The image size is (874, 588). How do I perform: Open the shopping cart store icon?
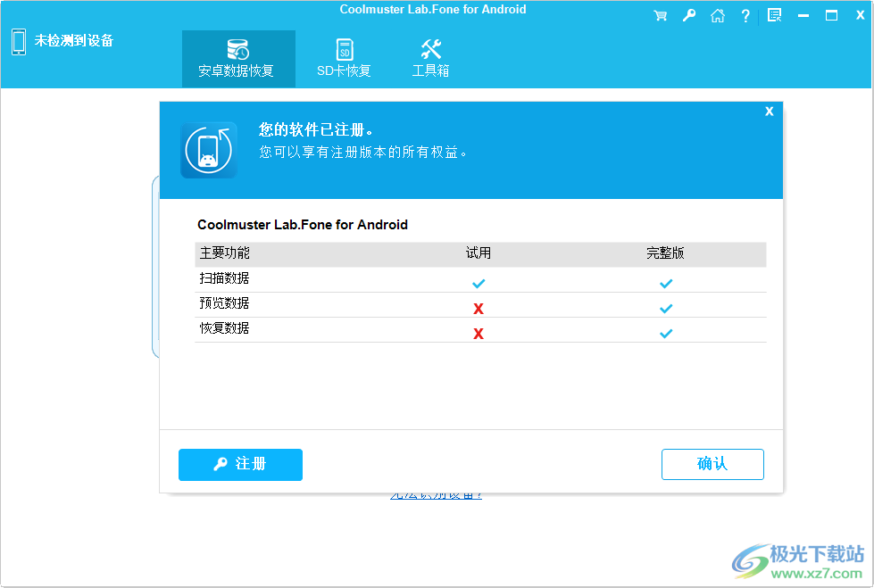[661, 14]
